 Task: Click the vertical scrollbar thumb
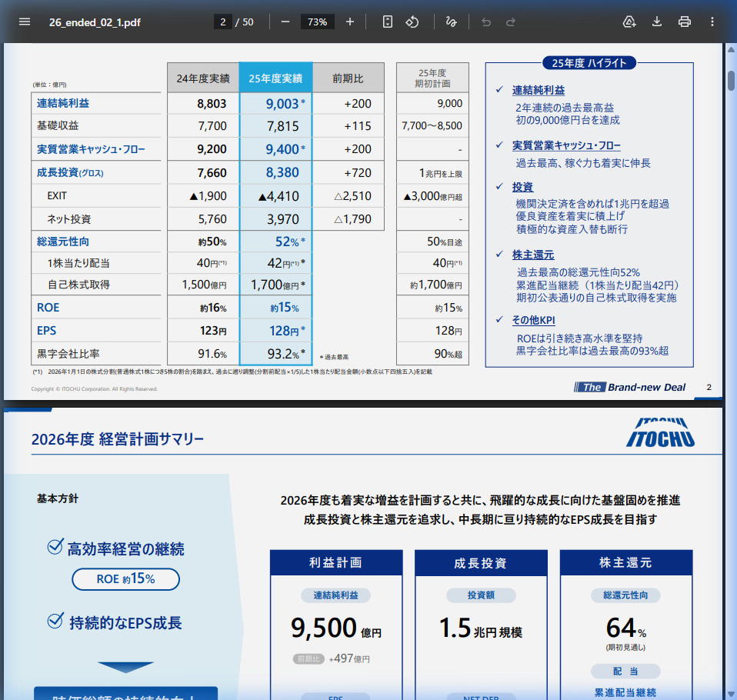[731, 81]
